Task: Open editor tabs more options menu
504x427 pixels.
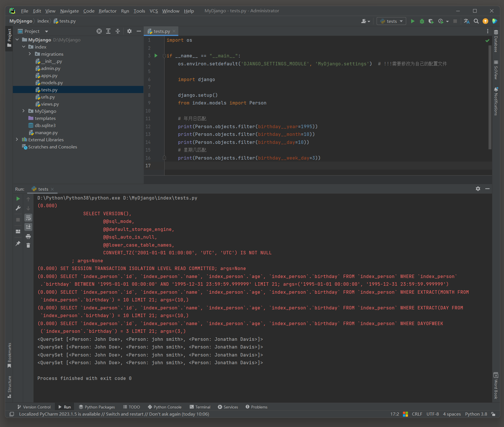Action: click(488, 31)
